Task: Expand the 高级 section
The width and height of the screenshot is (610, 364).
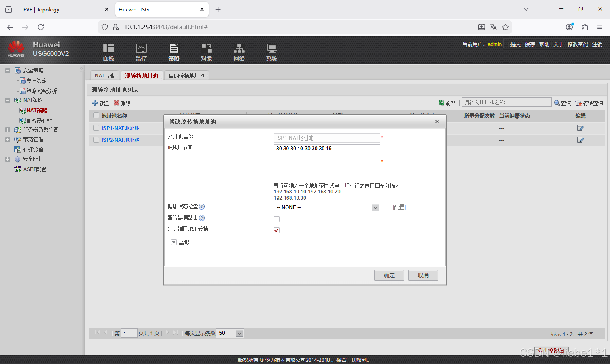Action: pos(173,242)
